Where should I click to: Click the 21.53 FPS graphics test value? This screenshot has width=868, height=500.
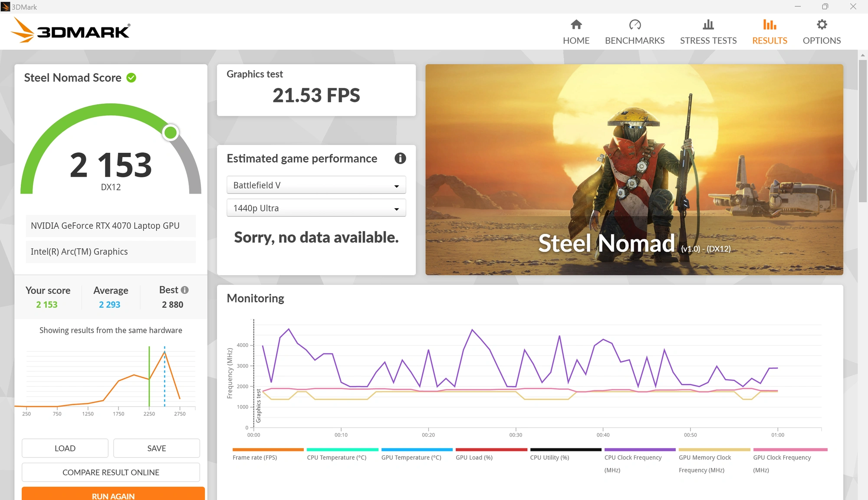(x=316, y=95)
